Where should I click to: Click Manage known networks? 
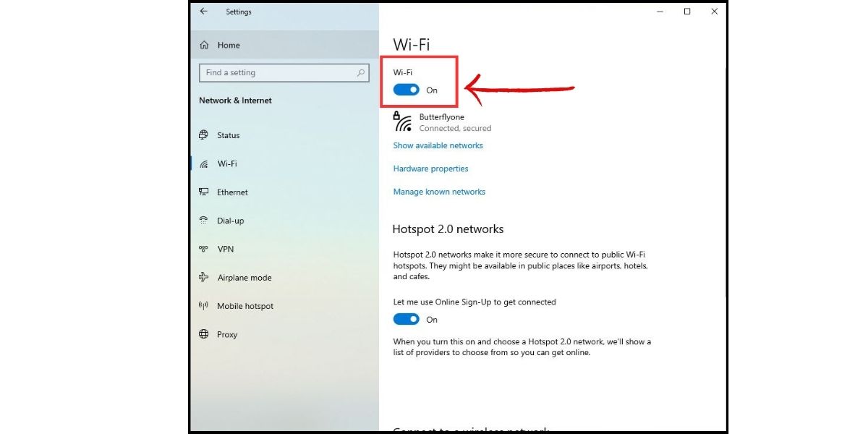point(438,191)
